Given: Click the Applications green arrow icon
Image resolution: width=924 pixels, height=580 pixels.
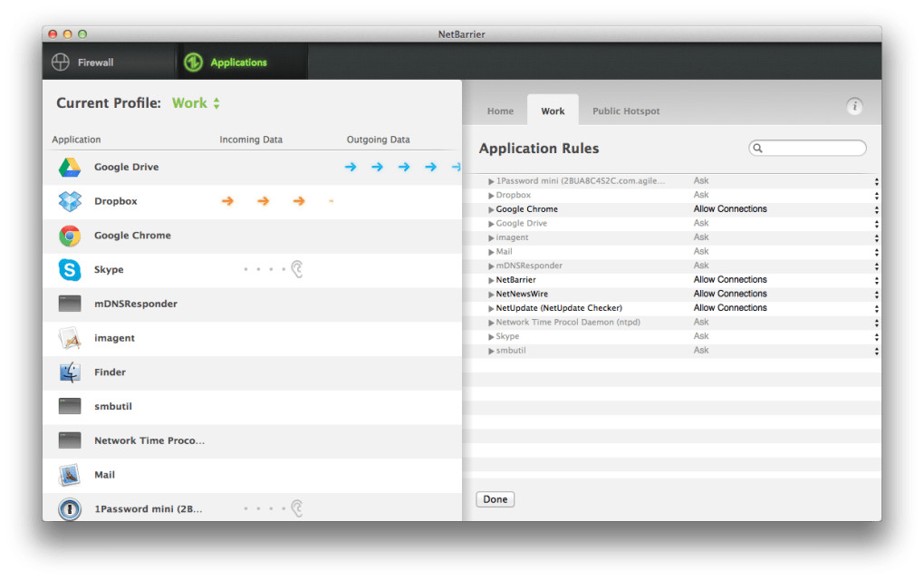Looking at the screenshot, I should [x=193, y=62].
